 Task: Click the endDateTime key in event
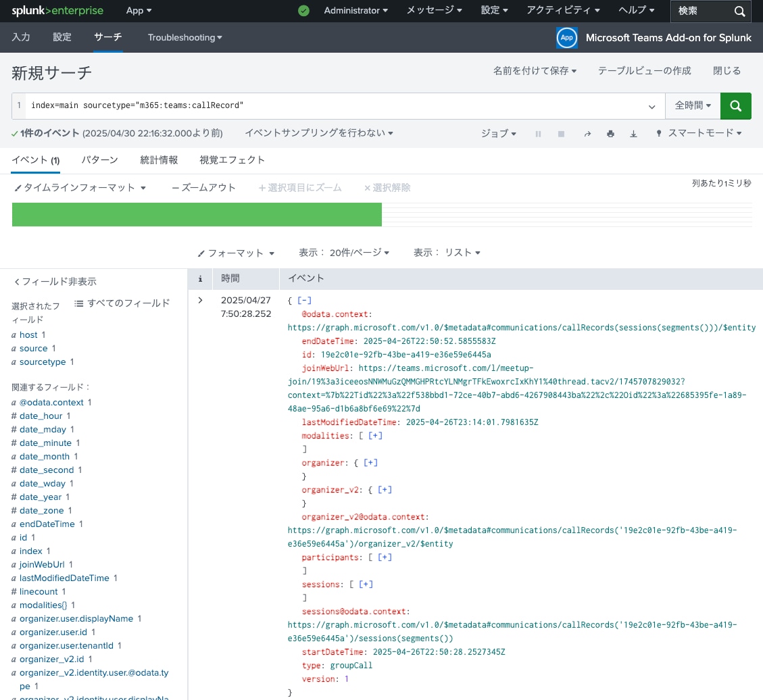327,341
